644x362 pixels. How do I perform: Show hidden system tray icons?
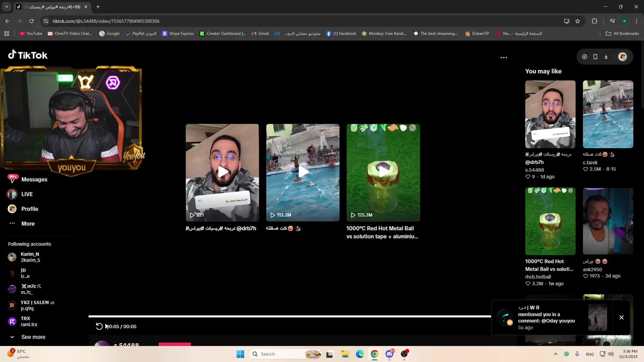[x=555, y=354]
